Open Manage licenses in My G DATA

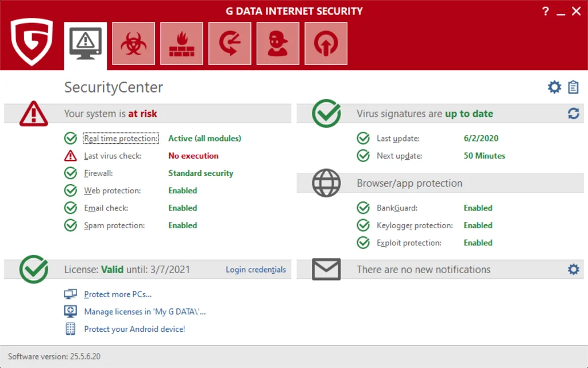pyautogui.click(x=145, y=312)
